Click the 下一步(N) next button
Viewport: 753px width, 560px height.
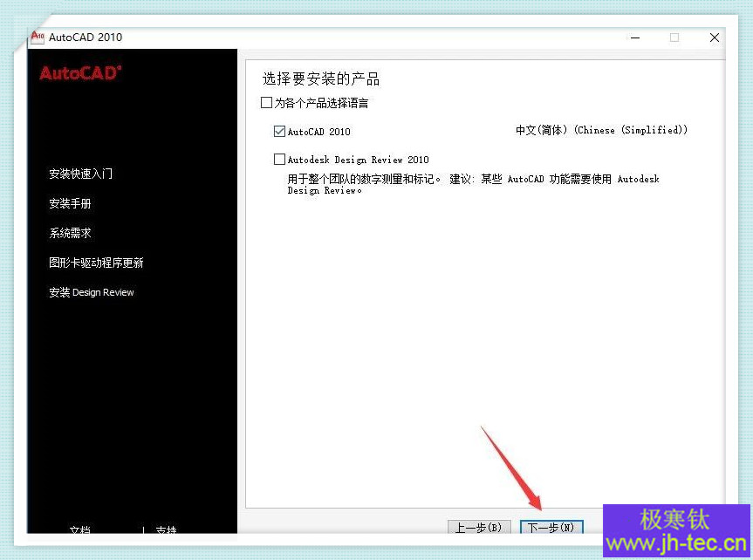[551, 528]
